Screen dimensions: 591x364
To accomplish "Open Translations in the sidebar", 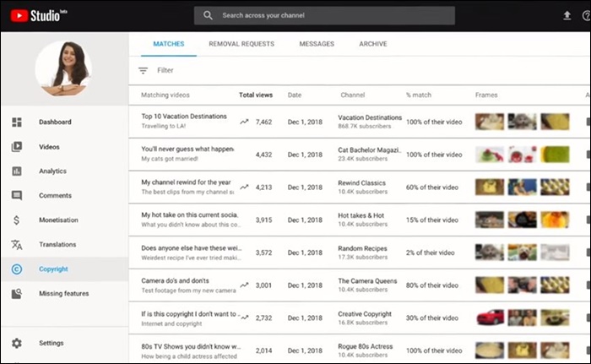I will coord(57,244).
